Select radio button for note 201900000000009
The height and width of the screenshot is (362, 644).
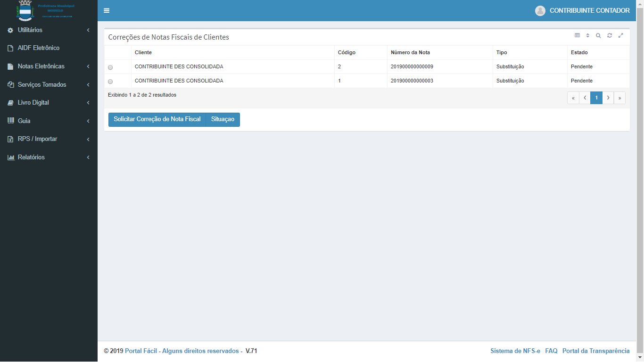pos(110,67)
